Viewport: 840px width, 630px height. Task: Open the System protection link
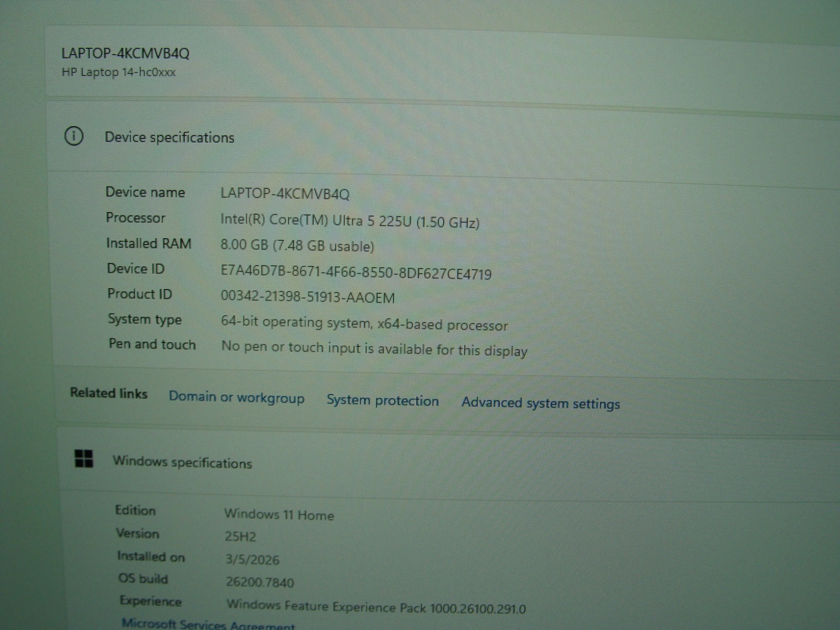coord(382,401)
